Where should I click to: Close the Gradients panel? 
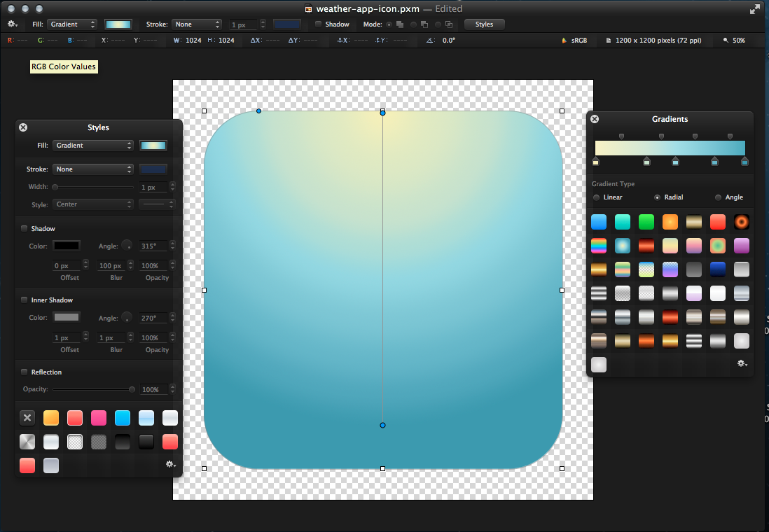tap(594, 119)
